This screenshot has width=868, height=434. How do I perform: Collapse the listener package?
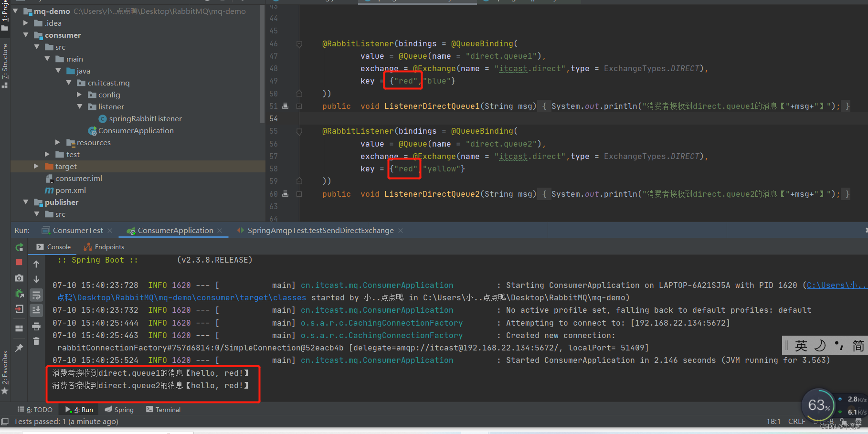(x=79, y=106)
